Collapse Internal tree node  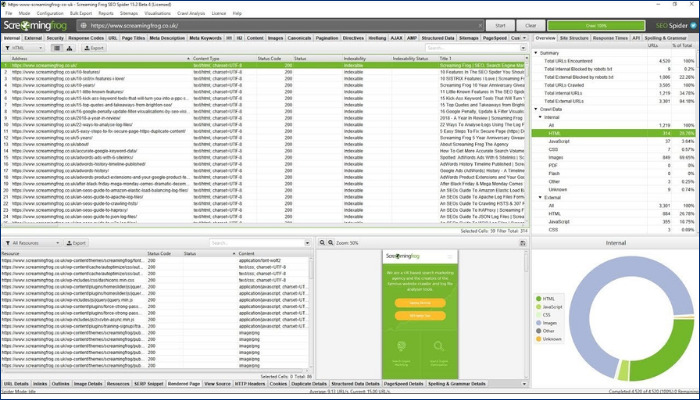click(540, 117)
